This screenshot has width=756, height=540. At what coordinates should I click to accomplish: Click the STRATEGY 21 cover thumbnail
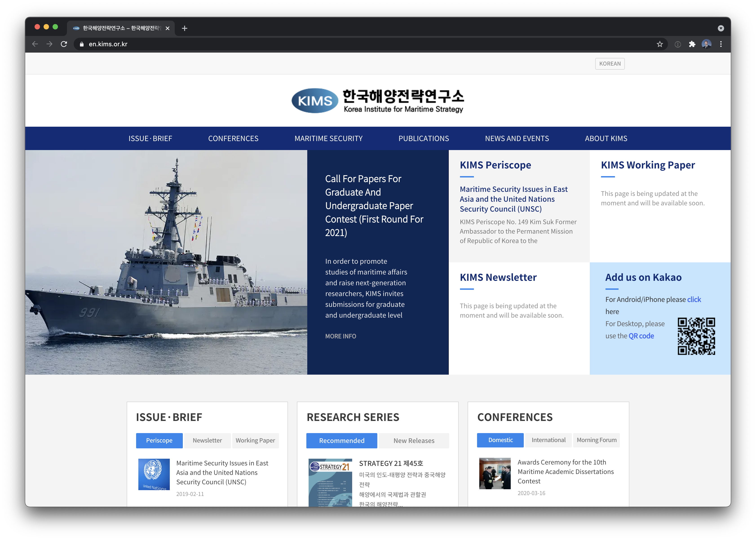click(330, 482)
